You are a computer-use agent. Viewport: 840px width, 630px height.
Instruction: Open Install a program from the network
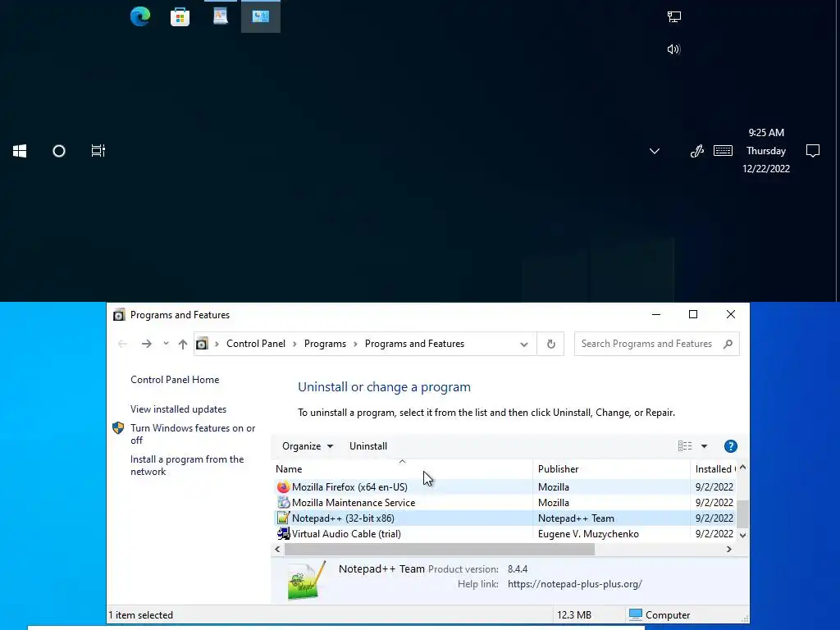tap(187, 466)
